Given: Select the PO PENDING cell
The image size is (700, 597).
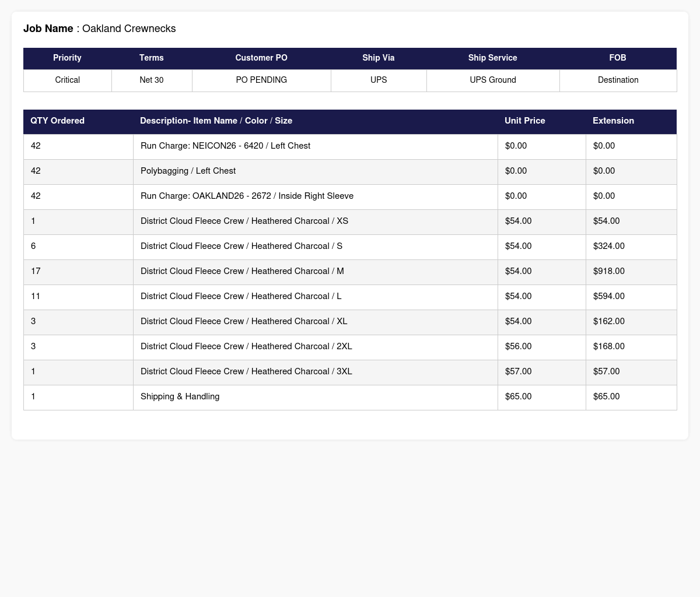Looking at the screenshot, I should tap(261, 80).
